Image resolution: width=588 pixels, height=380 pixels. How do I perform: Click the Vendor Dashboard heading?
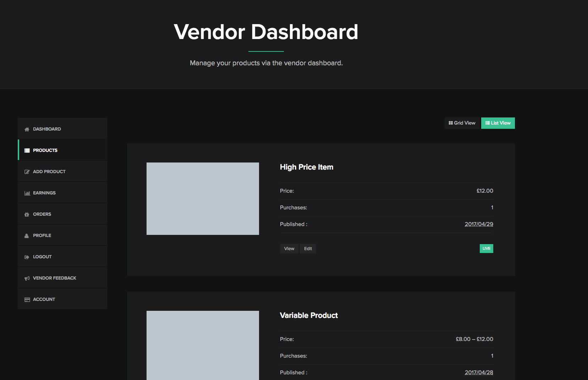point(266,32)
